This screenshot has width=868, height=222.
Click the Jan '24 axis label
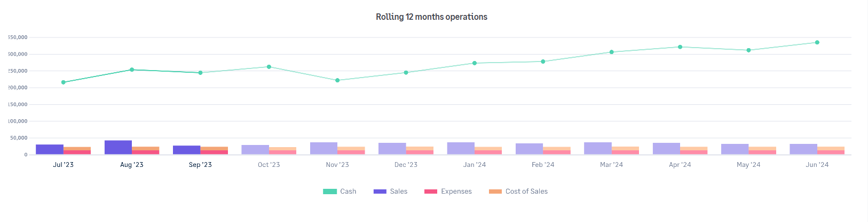tap(475, 165)
